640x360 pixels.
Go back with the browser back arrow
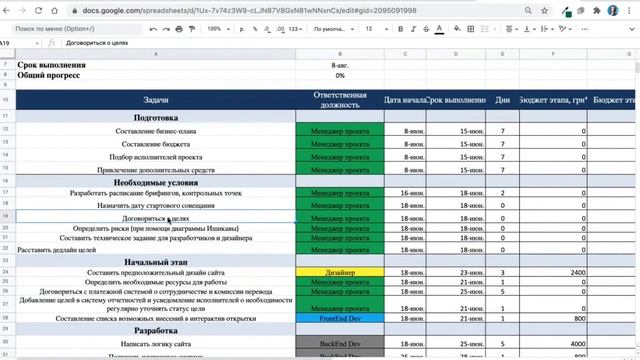pyautogui.click(x=6, y=11)
